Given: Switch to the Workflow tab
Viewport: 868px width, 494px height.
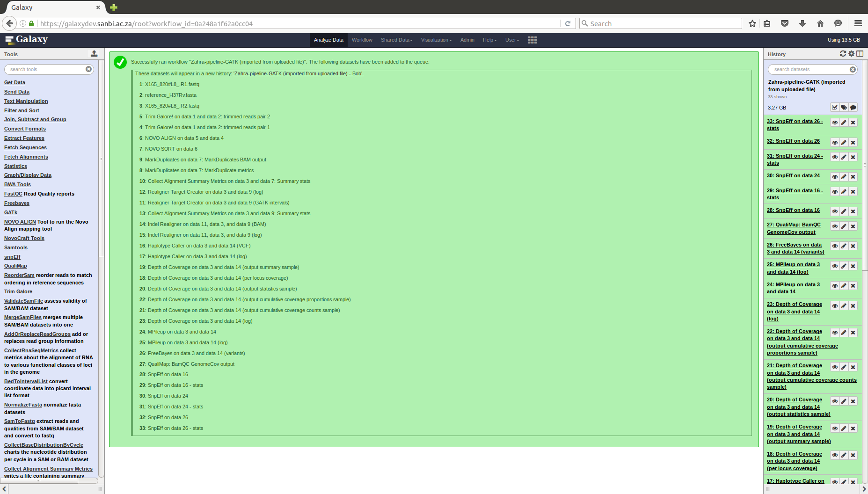Looking at the screenshot, I should pyautogui.click(x=362, y=40).
